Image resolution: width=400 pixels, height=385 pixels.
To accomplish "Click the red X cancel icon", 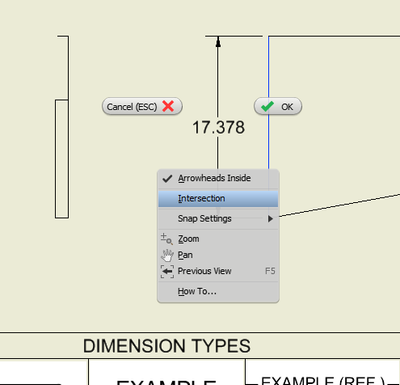I will [168, 106].
